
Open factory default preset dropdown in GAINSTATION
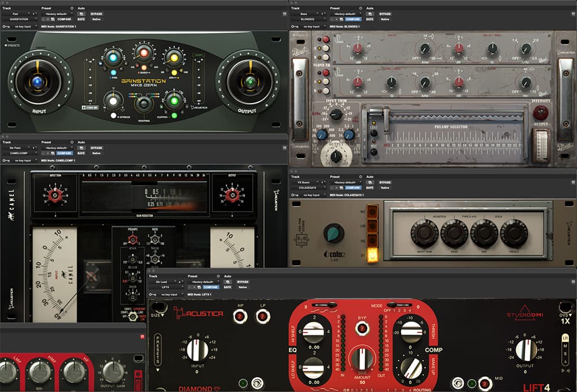pos(56,14)
